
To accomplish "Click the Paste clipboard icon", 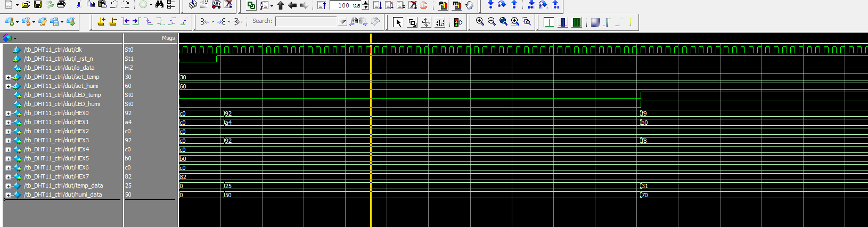I will (x=102, y=5).
